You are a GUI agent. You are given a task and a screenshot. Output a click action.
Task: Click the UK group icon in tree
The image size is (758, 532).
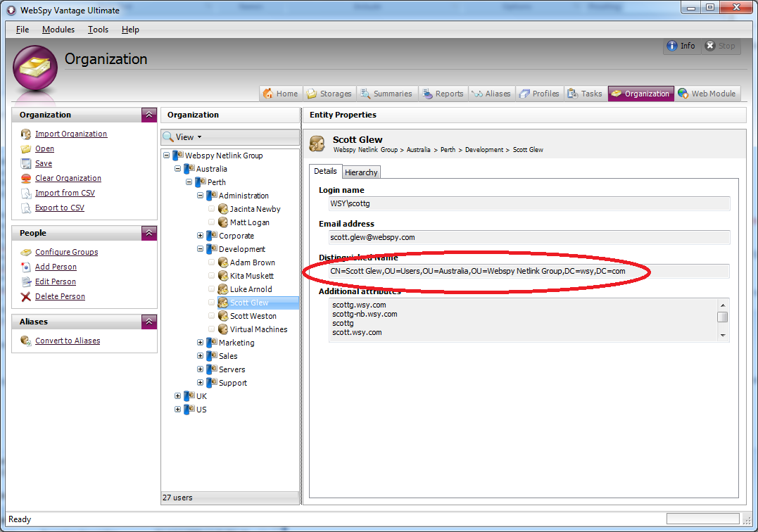189,395
